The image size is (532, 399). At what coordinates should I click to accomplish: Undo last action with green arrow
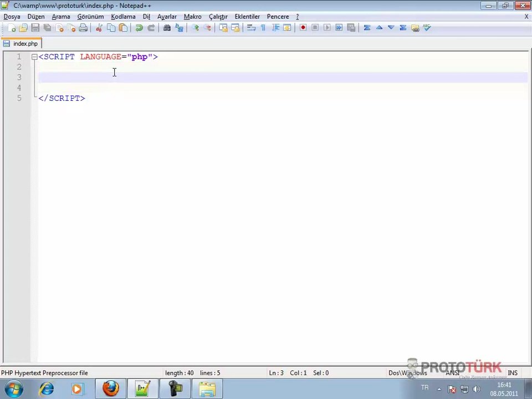pyautogui.click(x=139, y=28)
